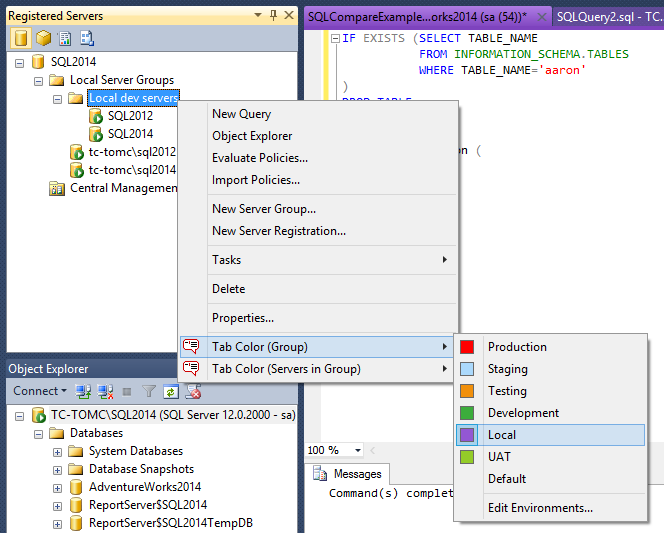Viewport: 664px width, 533px height.
Task: Pick the red Production color swatch
Action: 467,347
